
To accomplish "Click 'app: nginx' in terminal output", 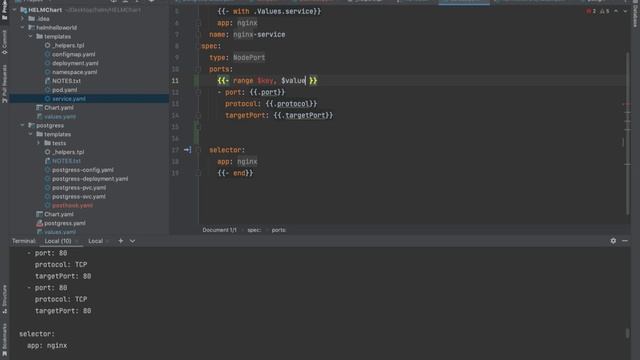I will click(47, 345).
